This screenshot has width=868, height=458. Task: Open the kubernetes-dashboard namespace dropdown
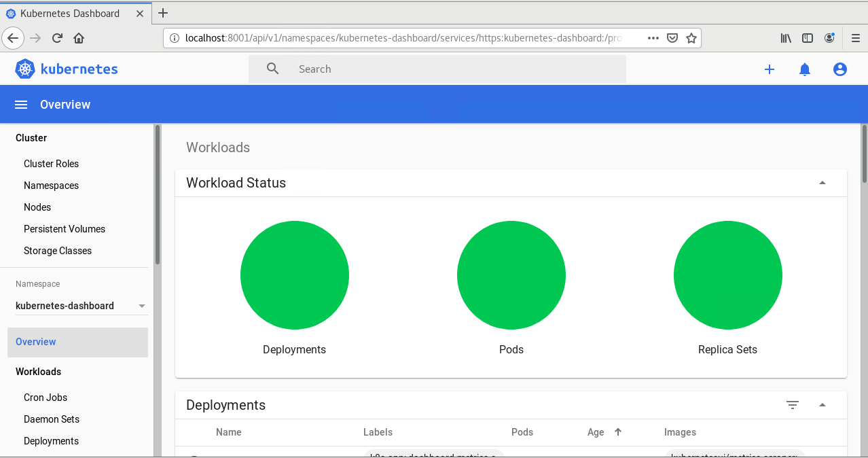coord(81,306)
